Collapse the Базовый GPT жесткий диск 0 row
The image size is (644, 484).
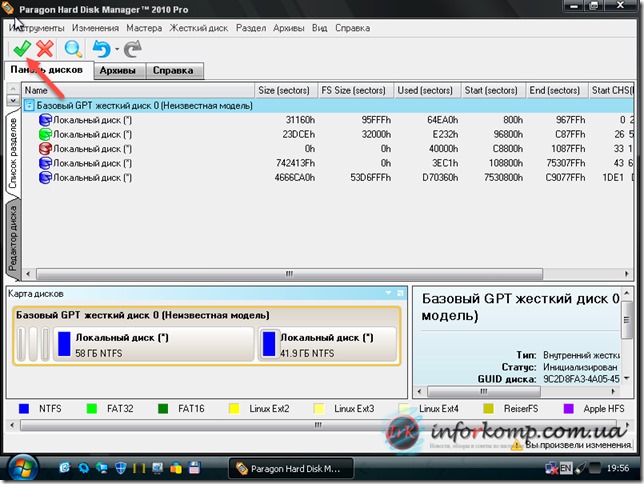pyautogui.click(x=29, y=106)
